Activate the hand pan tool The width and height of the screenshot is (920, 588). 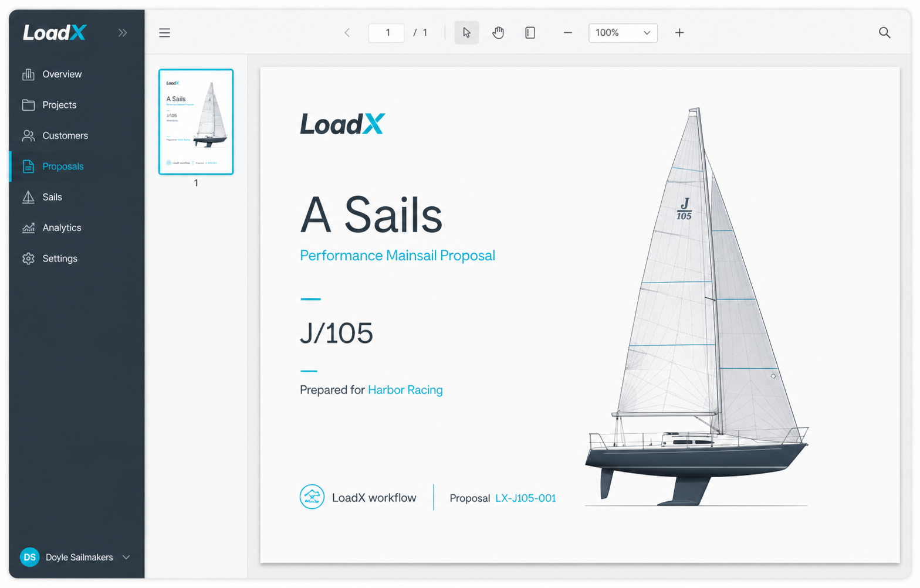pyautogui.click(x=498, y=33)
